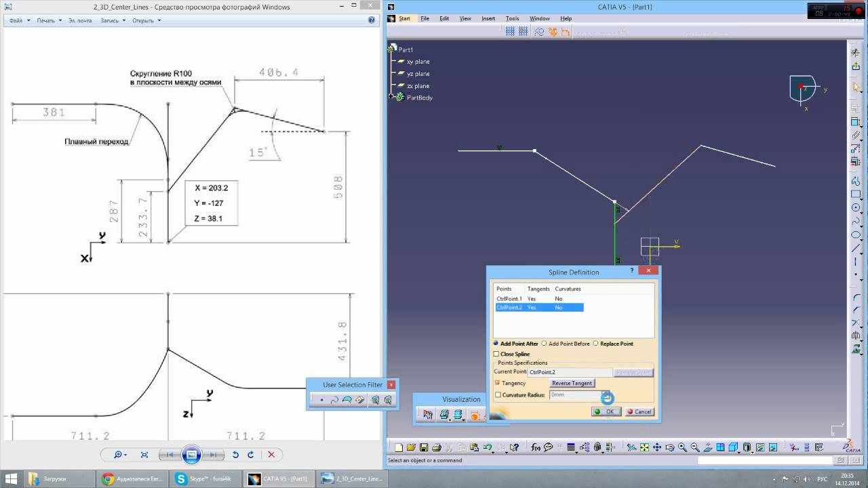Image resolution: width=868 pixels, height=488 pixels.
Task: Select Add Point After radio button
Action: pos(496,344)
